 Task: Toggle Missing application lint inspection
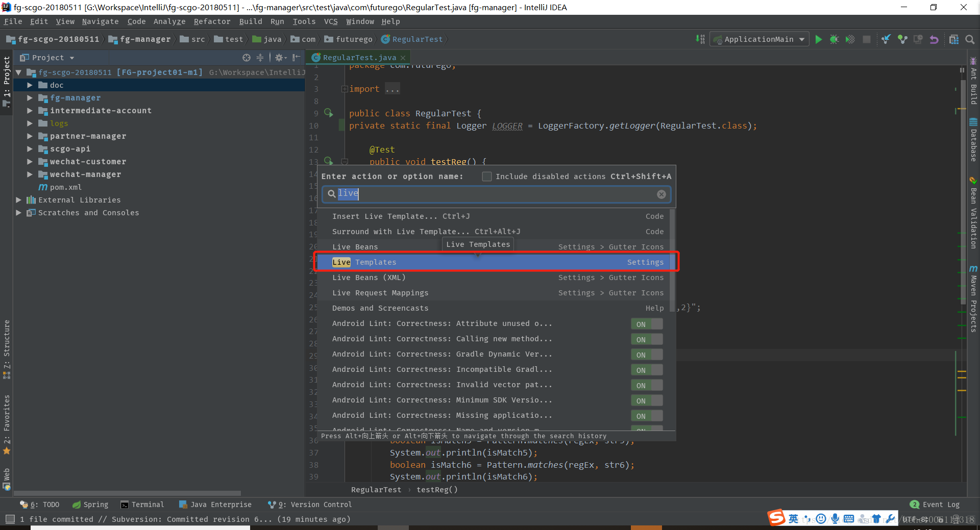(647, 416)
